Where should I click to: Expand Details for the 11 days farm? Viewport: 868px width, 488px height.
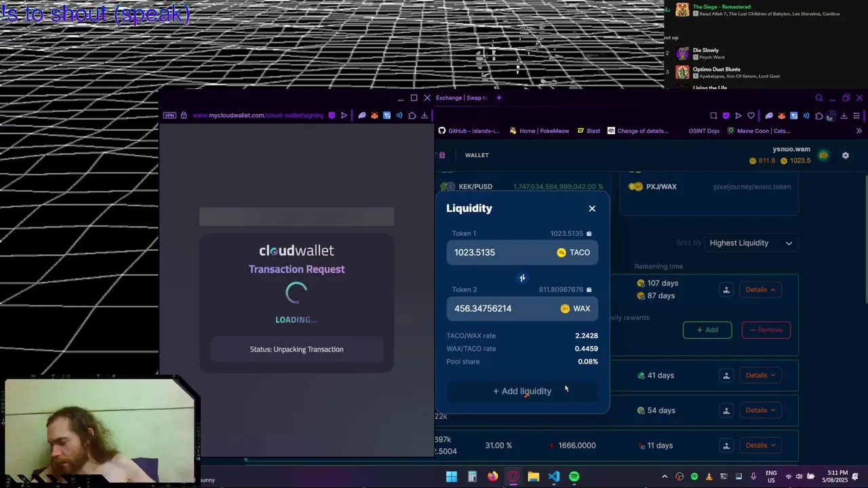(760, 445)
